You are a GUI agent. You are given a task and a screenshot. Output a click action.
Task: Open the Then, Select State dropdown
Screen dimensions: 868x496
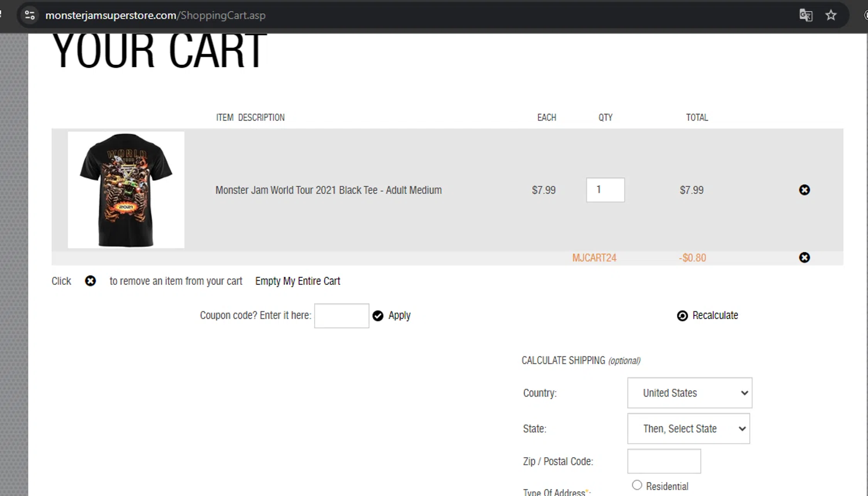tap(689, 429)
